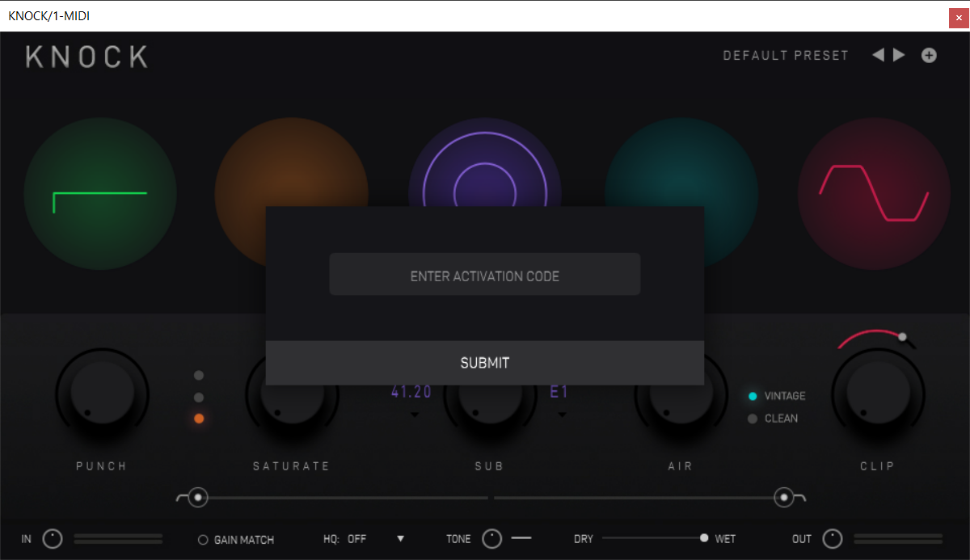
Task: Close the KNOCK/1-MIDI window
Action: click(959, 18)
